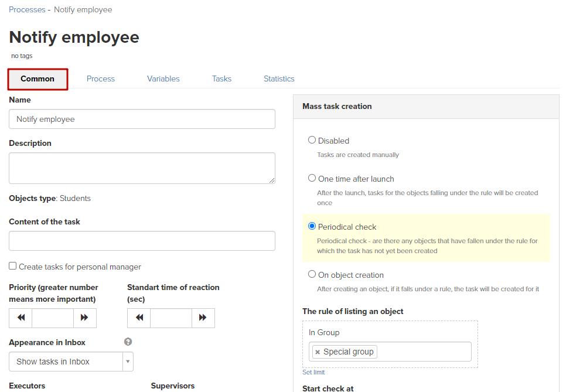Click the Appearance in Inbox help icon

pos(128,342)
